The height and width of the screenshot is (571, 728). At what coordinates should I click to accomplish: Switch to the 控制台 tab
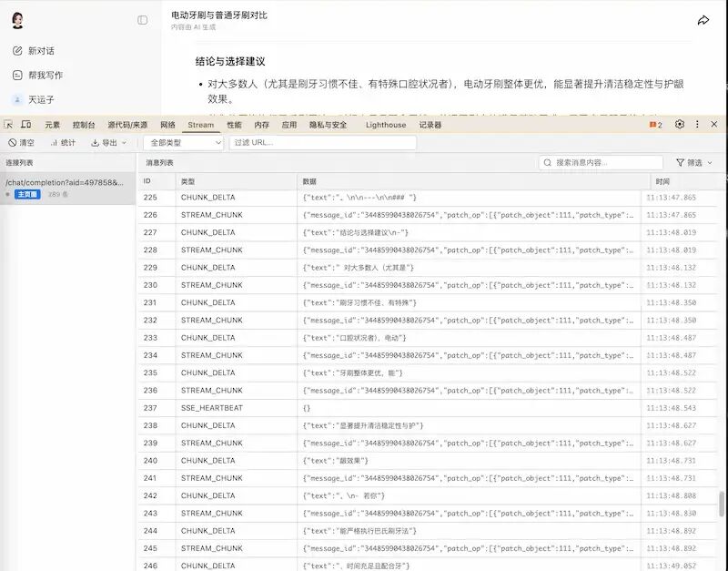tap(84, 125)
